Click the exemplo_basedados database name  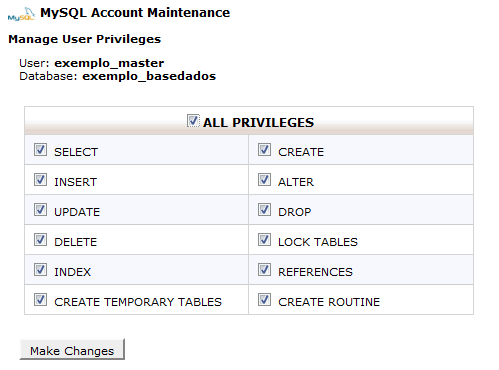pos(149,76)
